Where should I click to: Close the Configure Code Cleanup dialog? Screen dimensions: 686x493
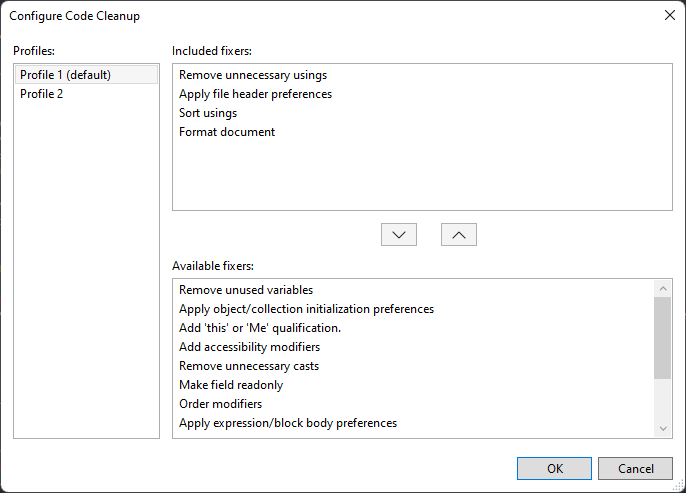669,15
